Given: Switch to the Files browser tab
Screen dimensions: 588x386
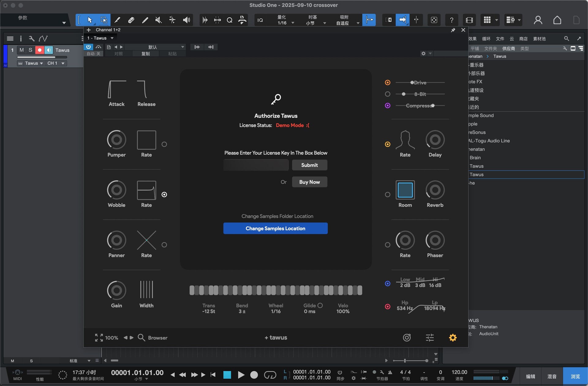Looking at the screenshot, I should tap(500, 39).
